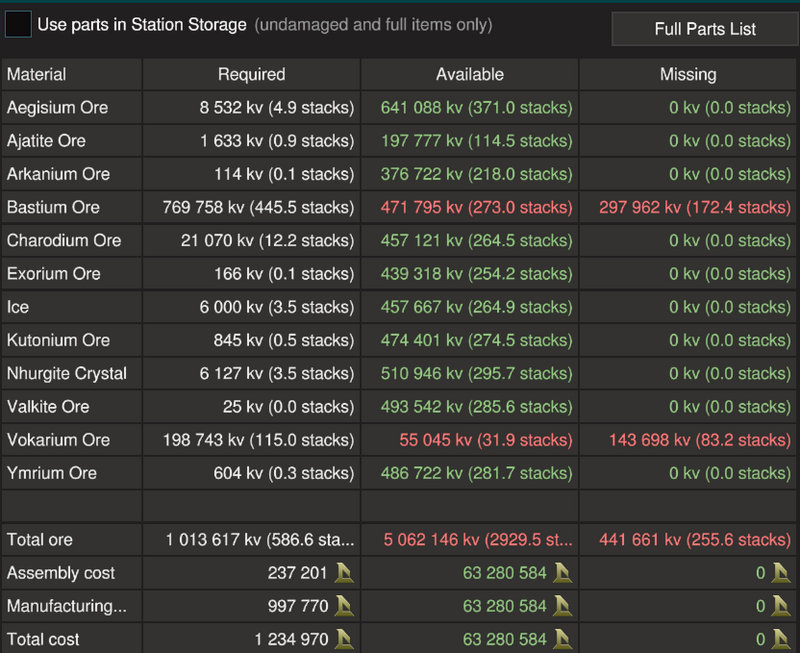Viewport: 800px width, 653px height.
Task: Select the Bastium Ore row
Action: (399, 207)
